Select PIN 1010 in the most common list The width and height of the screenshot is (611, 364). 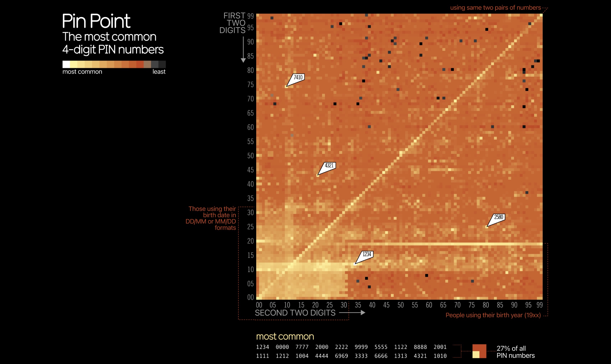point(440,356)
